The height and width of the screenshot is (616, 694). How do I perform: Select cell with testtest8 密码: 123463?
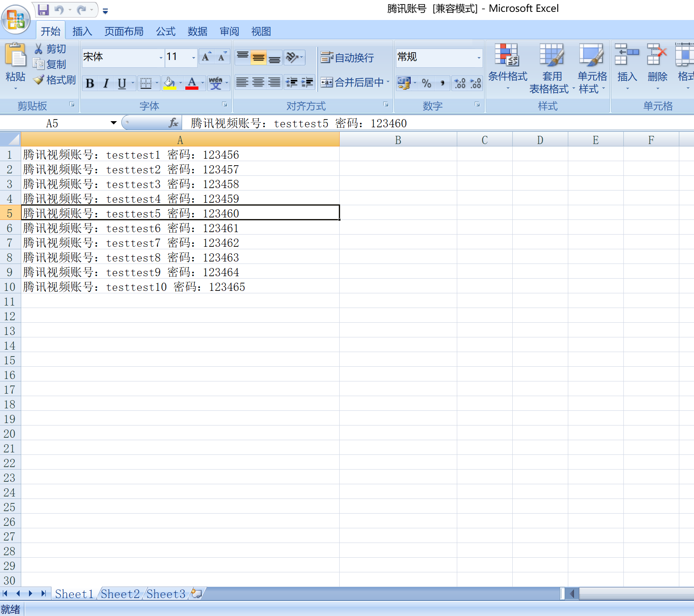(x=180, y=257)
